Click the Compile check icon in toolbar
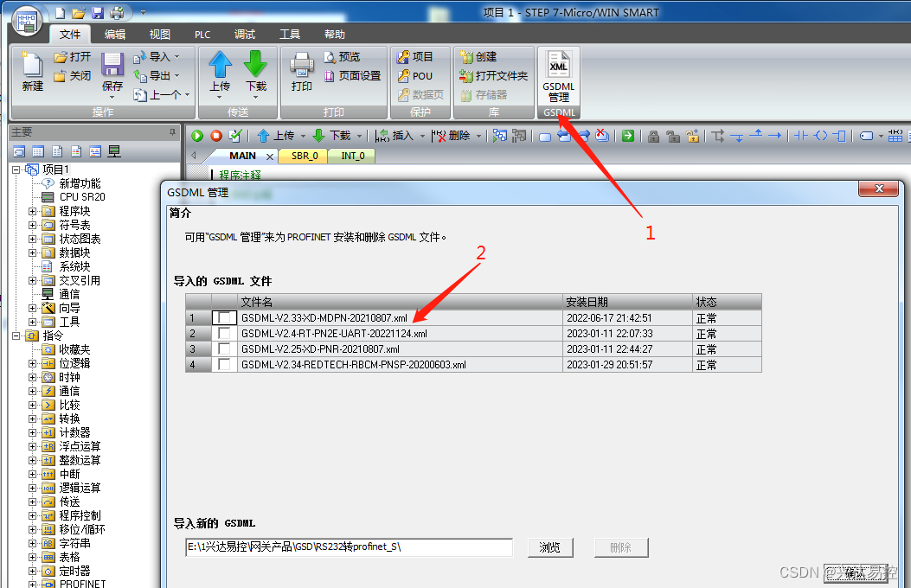This screenshot has height=588, width=911. (x=235, y=136)
